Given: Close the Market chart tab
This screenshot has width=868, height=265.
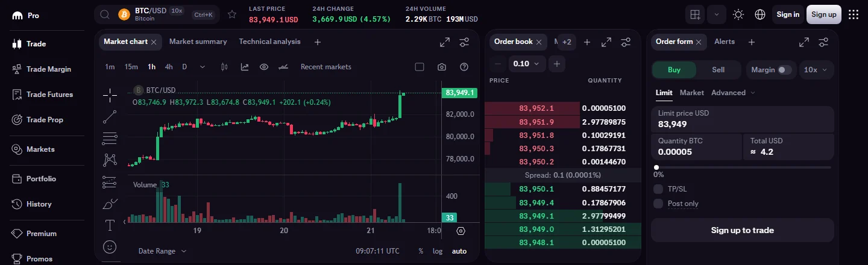Looking at the screenshot, I should [154, 42].
